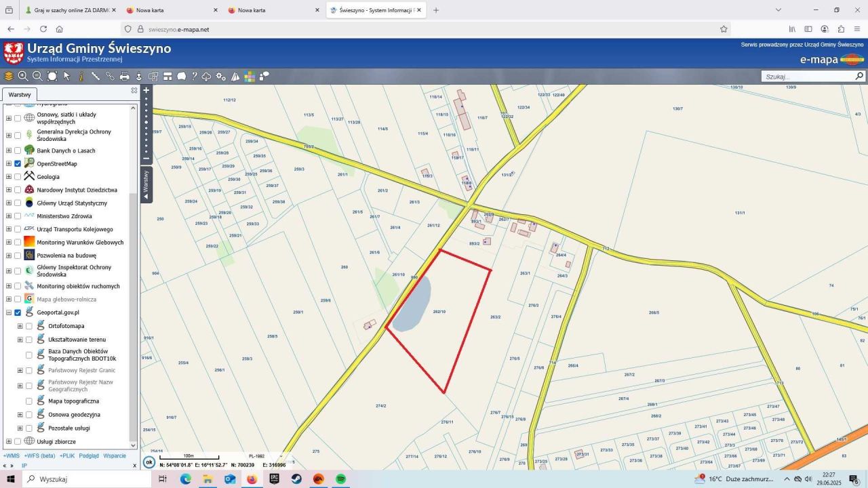Close the layers panel with the cross icon
This screenshot has width=868, height=488.
pos(134,90)
